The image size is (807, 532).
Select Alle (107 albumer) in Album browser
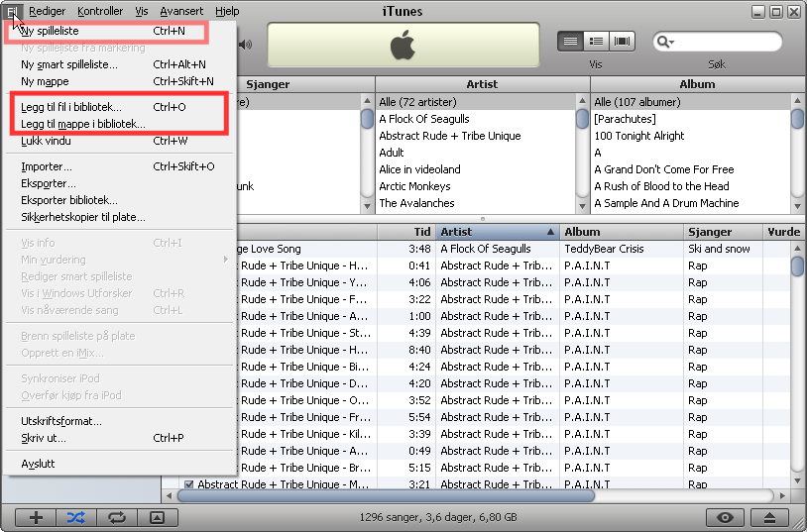691,102
